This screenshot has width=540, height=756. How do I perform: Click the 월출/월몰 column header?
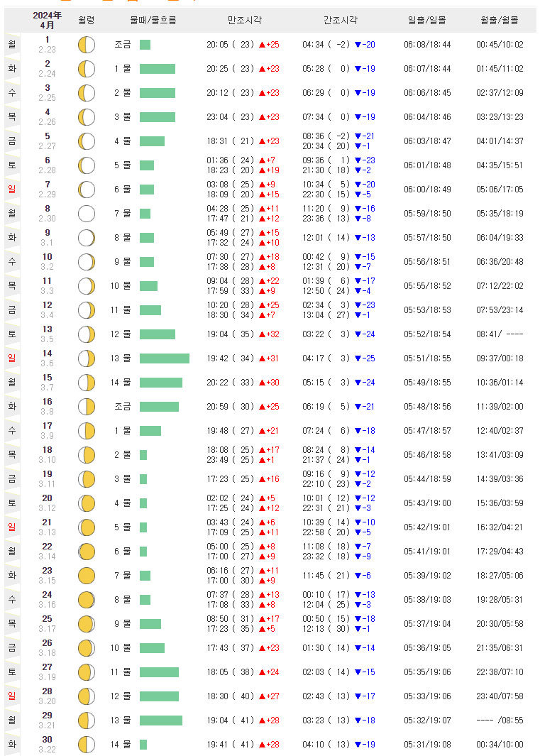[x=500, y=21]
